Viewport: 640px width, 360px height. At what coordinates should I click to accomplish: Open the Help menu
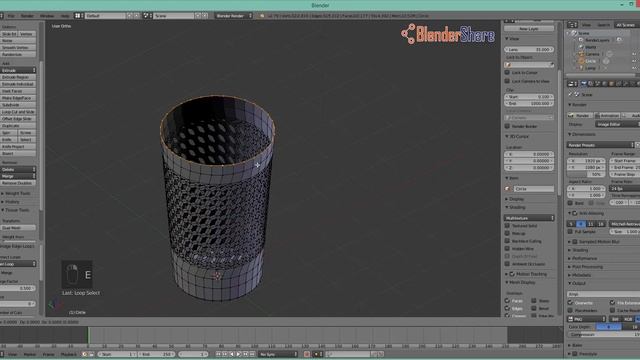click(x=65, y=16)
